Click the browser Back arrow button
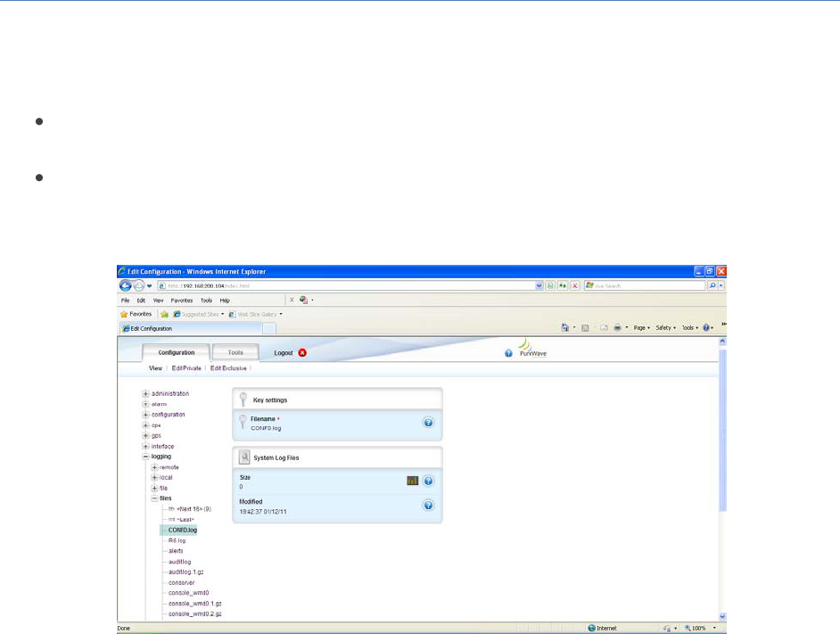The image size is (840, 634). click(x=126, y=285)
